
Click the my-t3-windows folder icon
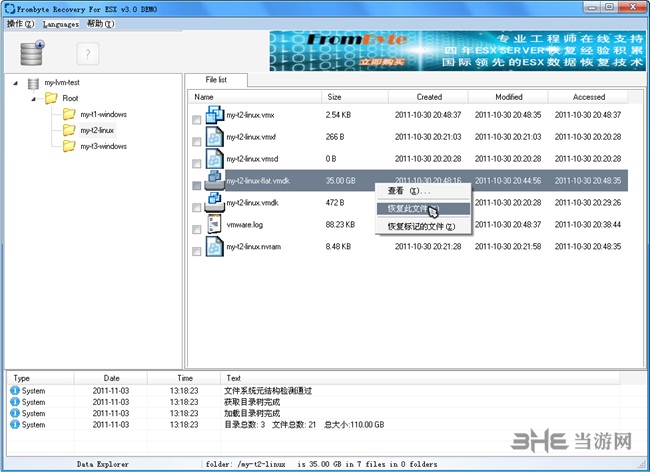coord(69,146)
